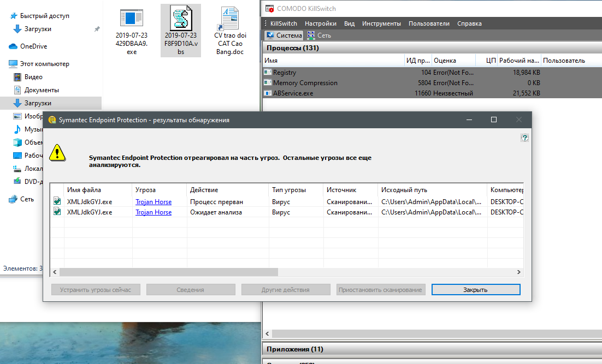Open the Настройки menu
Image resolution: width=602 pixels, height=364 pixels.
click(x=321, y=23)
